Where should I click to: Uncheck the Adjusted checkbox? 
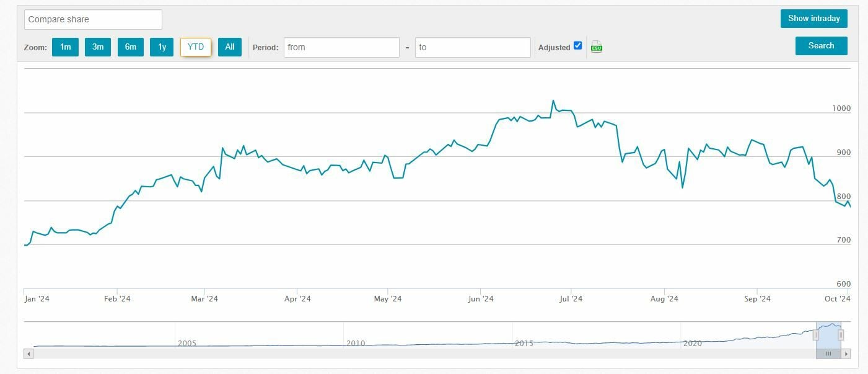(578, 45)
